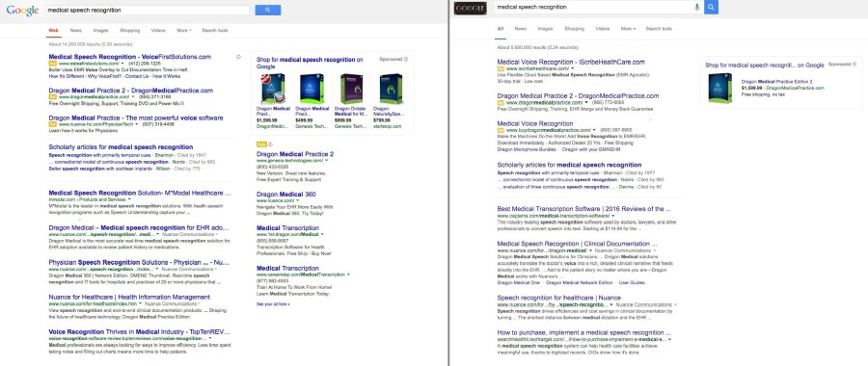Open the More dropdown on the left page

184,31
